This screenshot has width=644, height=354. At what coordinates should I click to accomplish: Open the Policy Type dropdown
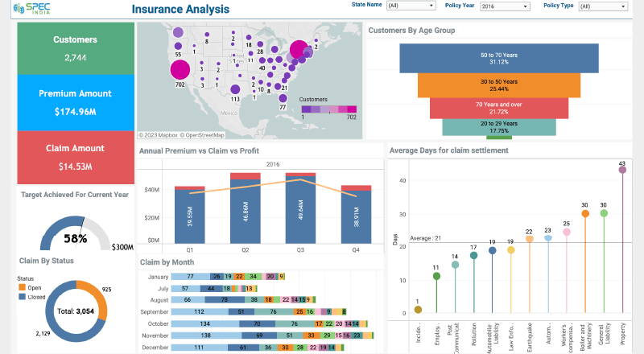tap(603, 6)
